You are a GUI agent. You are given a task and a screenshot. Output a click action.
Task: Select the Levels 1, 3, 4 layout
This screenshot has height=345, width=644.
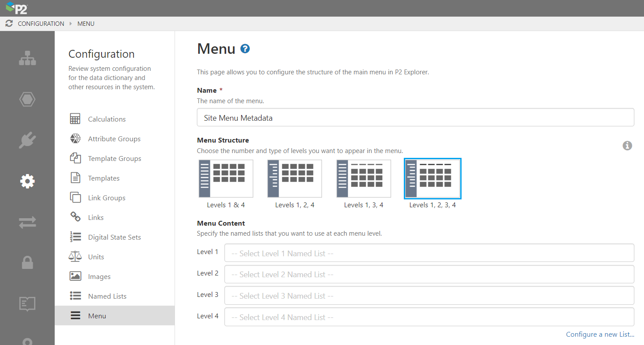coord(363,179)
